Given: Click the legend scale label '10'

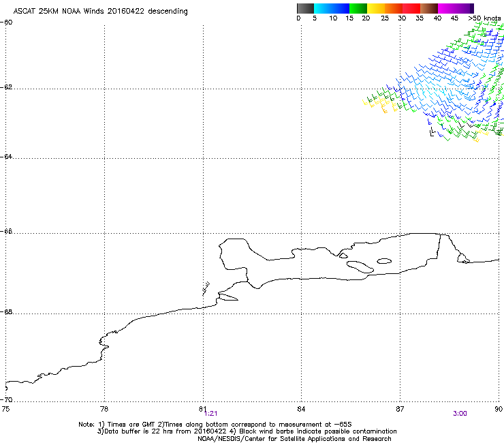Looking at the screenshot, I should (x=333, y=18).
